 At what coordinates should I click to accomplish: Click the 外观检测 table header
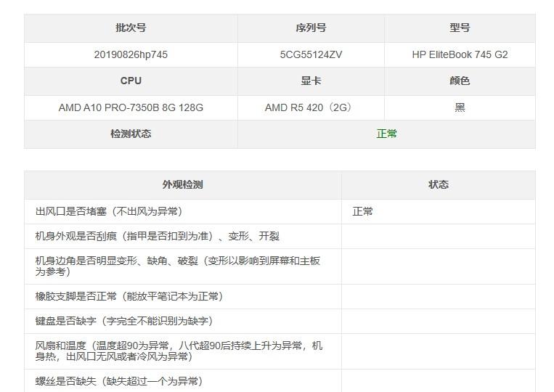183,184
